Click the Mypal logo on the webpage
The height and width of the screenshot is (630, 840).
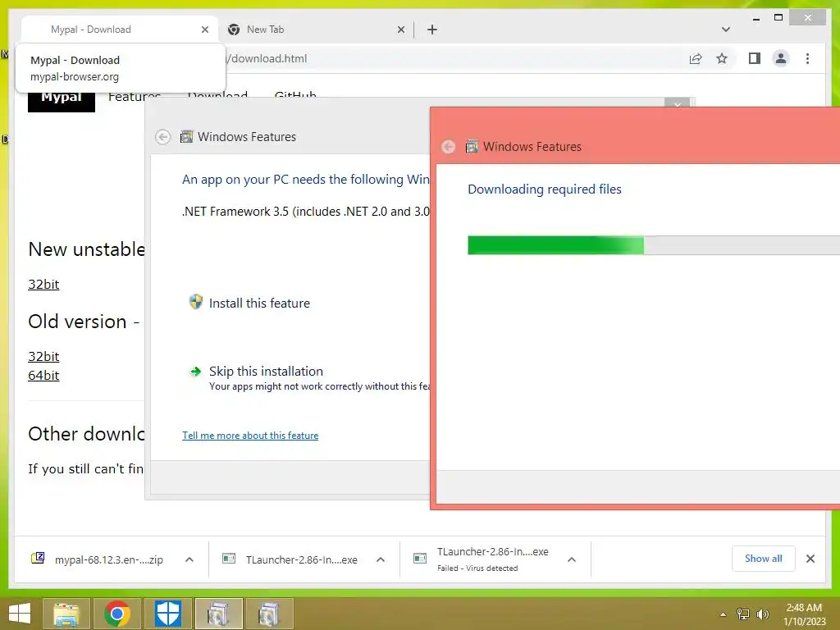(x=61, y=98)
